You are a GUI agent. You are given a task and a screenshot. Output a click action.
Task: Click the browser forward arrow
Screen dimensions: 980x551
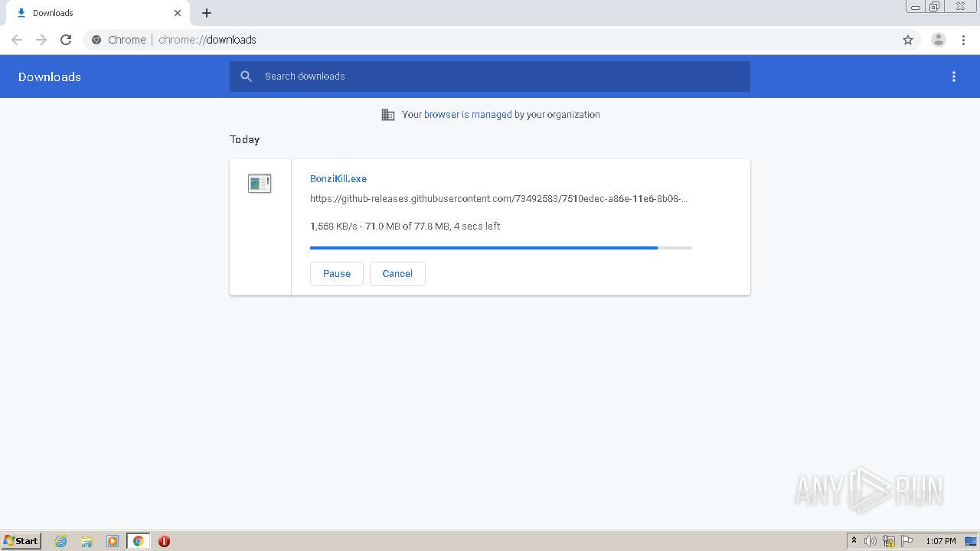pos(41,40)
